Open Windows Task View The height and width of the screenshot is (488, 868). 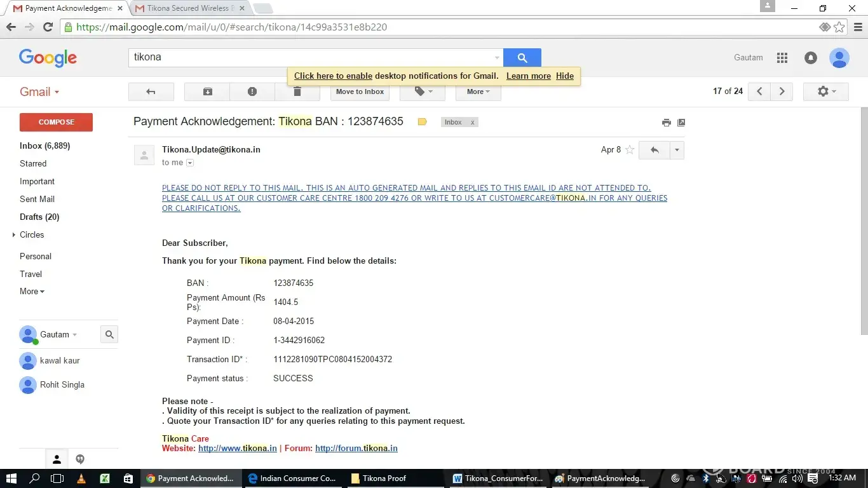pyautogui.click(x=57, y=478)
